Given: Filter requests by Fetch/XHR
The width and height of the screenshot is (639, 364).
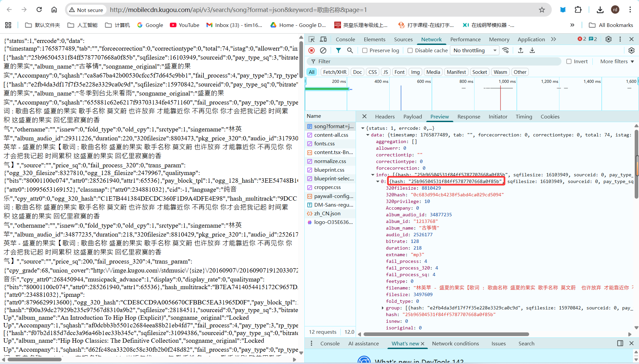Looking at the screenshot, I should point(335,72).
